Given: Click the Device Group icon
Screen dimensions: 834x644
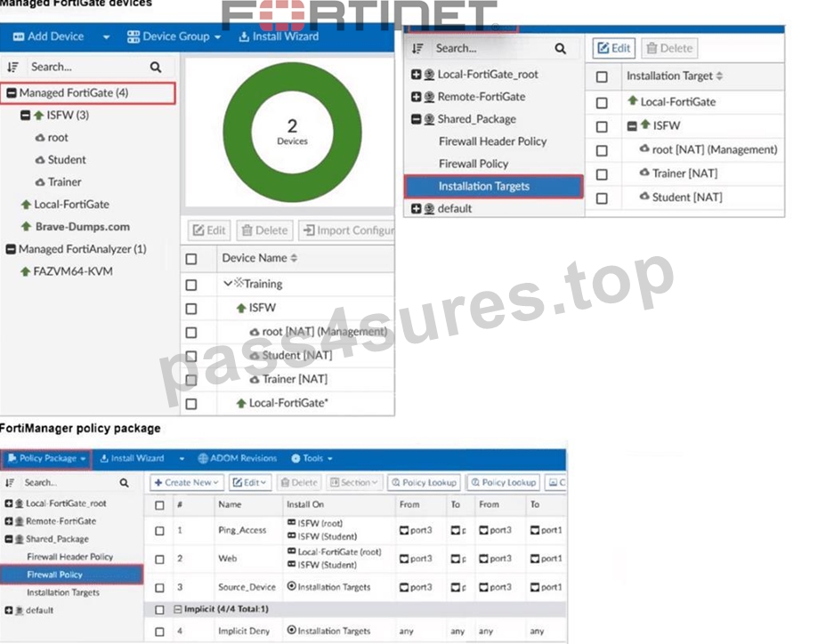Looking at the screenshot, I should click(133, 36).
